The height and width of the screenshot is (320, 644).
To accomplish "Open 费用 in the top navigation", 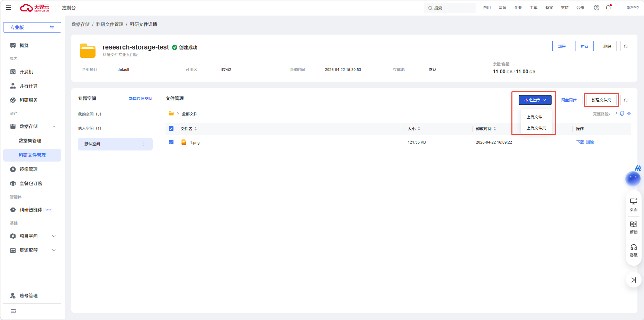I will tap(487, 8).
